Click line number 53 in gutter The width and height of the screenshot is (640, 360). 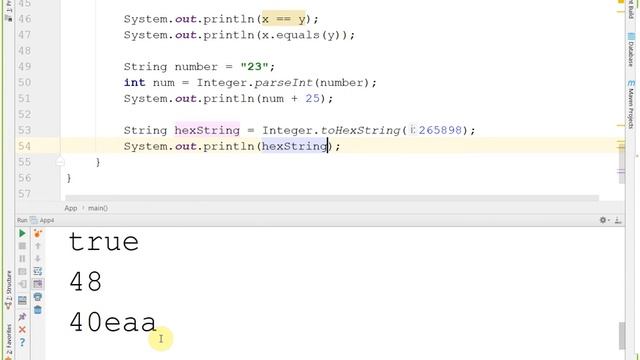pyautogui.click(x=24, y=130)
